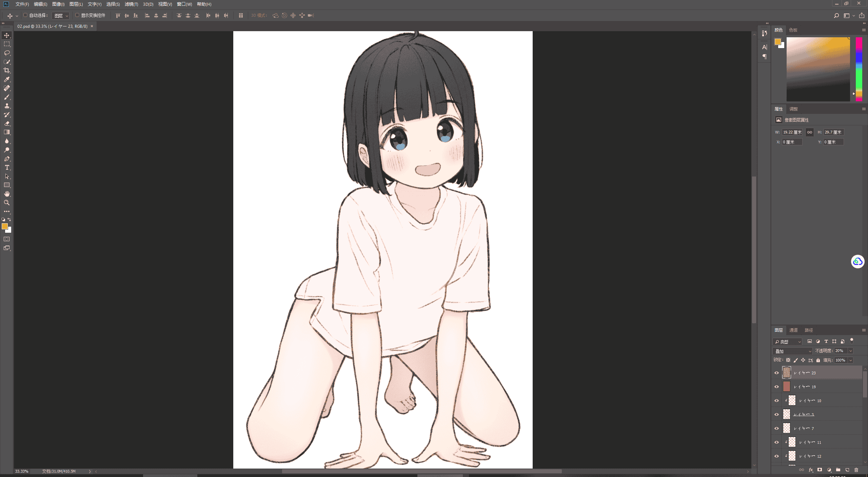Select the Zoom tool
The image size is (868, 477).
point(7,203)
